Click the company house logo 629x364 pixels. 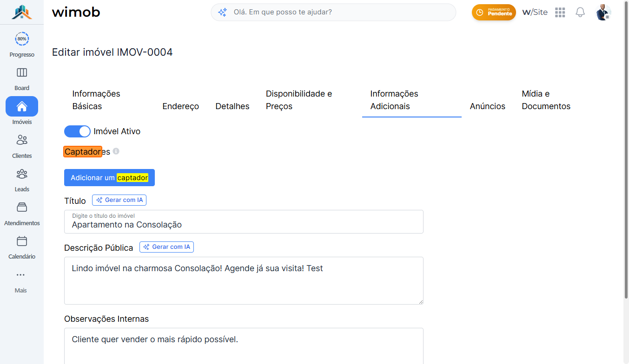pos(22,12)
